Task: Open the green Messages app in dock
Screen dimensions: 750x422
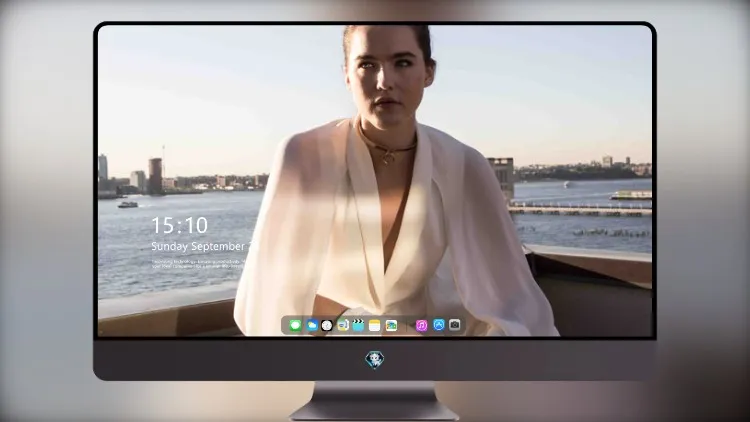Action: 295,325
